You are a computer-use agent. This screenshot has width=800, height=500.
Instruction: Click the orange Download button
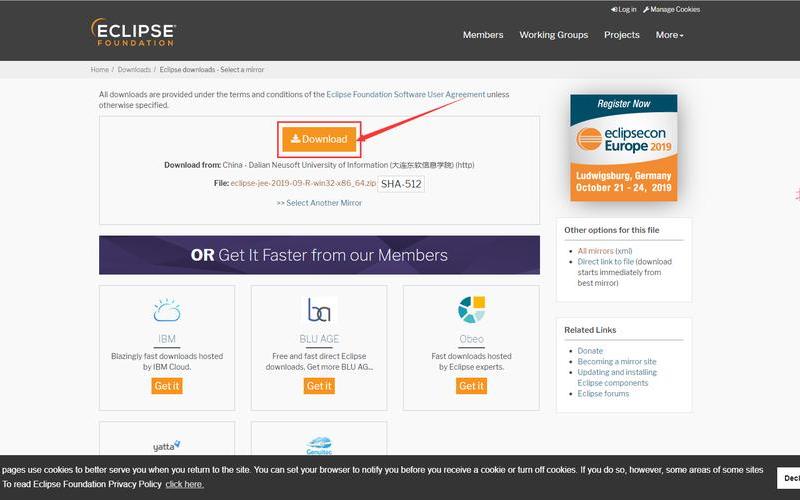319,139
